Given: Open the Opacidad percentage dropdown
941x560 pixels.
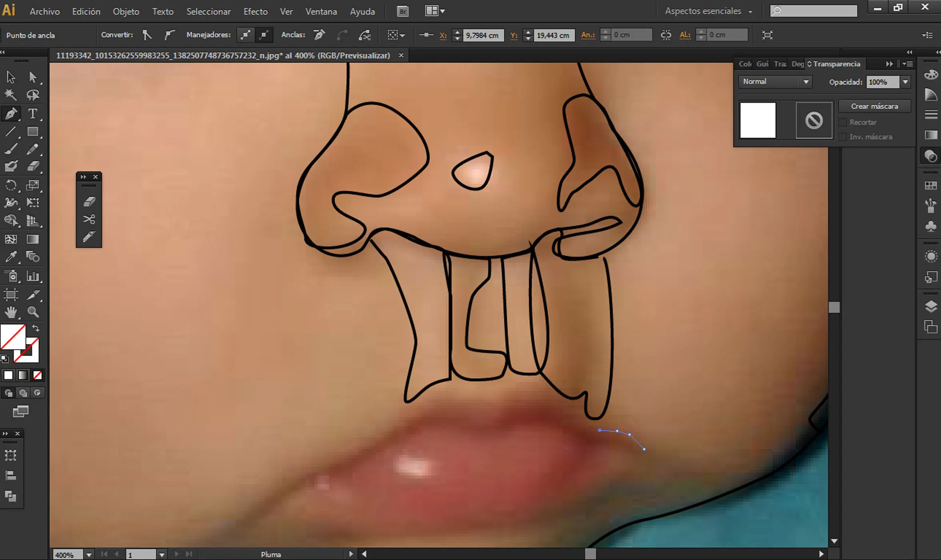Looking at the screenshot, I should click(905, 82).
